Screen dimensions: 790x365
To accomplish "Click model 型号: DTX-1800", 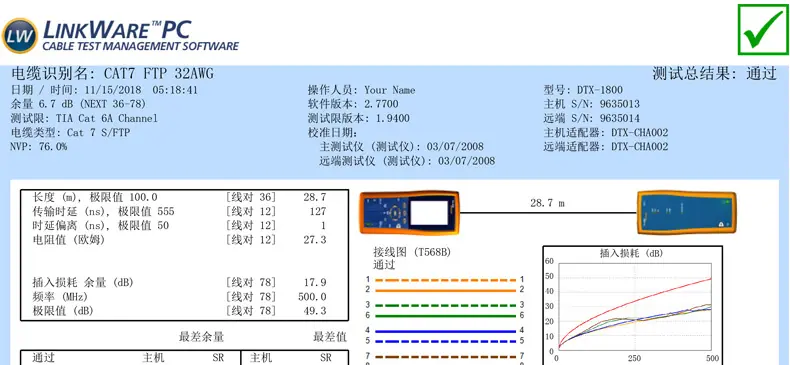I will click(x=583, y=90).
